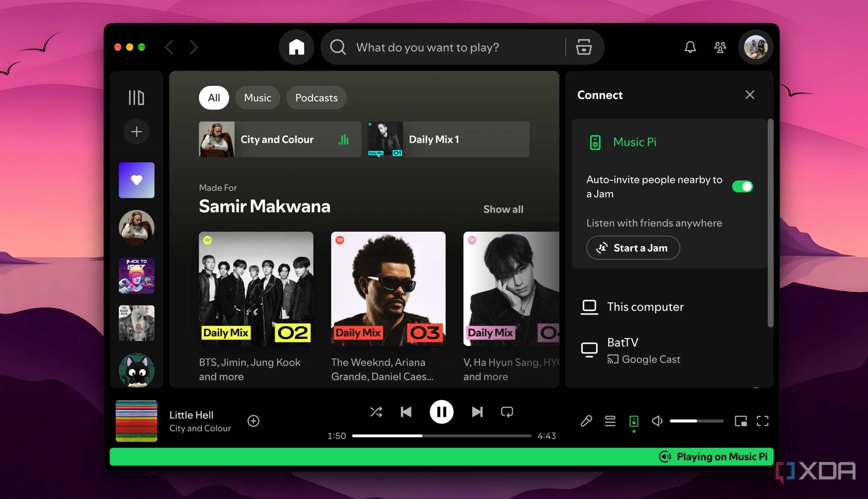This screenshot has width=868, height=499.
Task: Click the back navigation arrow
Action: coord(169,47)
